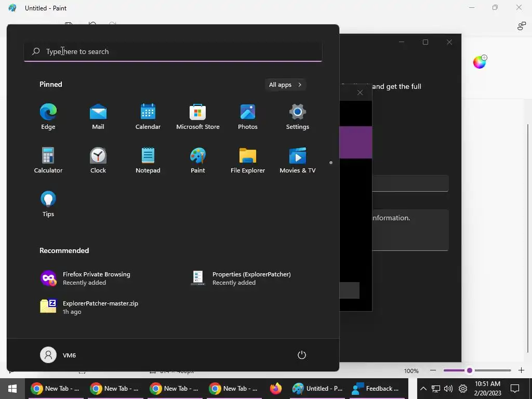
Task: Open Paint from the pinned grid
Action: [198, 161]
